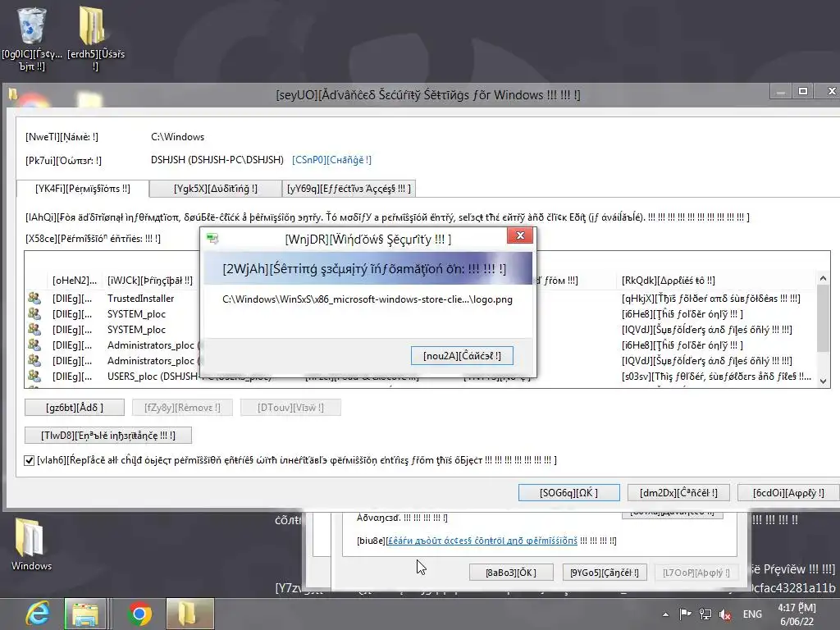Image resolution: width=840 pixels, height=630 pixels.
Task: Click Cancel in background Properties dialog
Action: point(605,572)
